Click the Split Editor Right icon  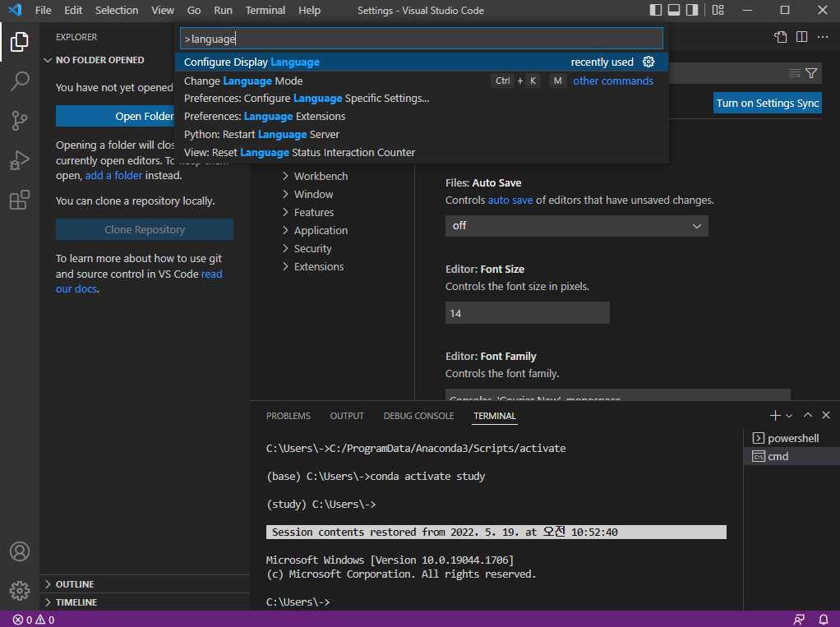pyautogui.click(x=801, y=36)
